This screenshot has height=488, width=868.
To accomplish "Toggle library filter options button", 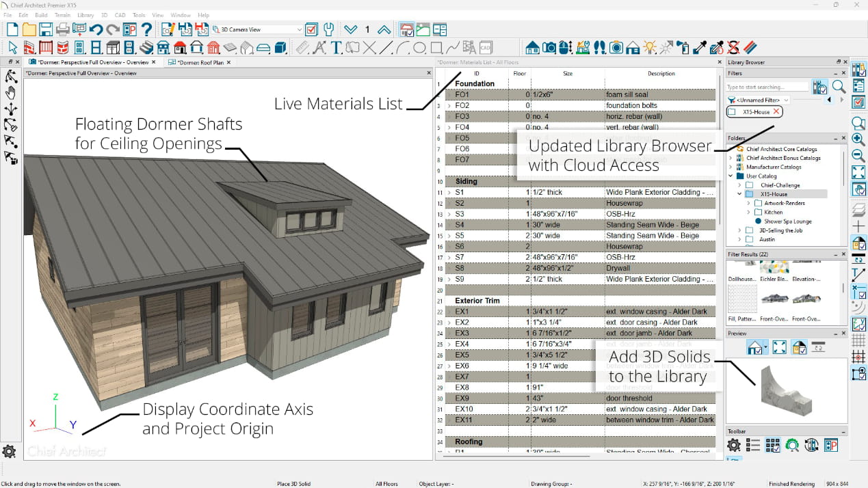I will click(819, 87).
